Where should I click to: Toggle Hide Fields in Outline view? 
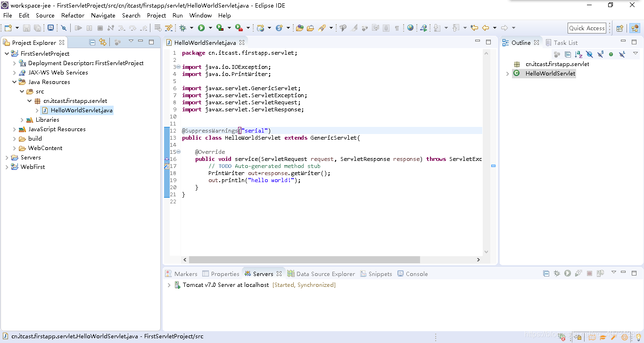point(589,54)
